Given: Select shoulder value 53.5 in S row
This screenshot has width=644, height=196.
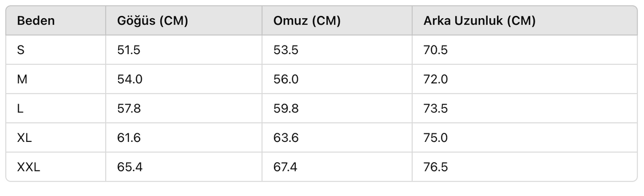Looking at the screenshot, I should pos(286,50).
